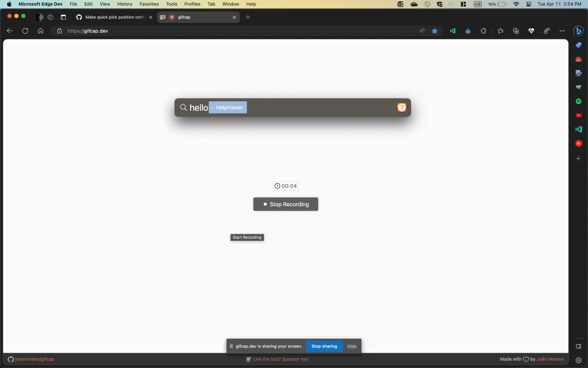Open the History menu

125,4
